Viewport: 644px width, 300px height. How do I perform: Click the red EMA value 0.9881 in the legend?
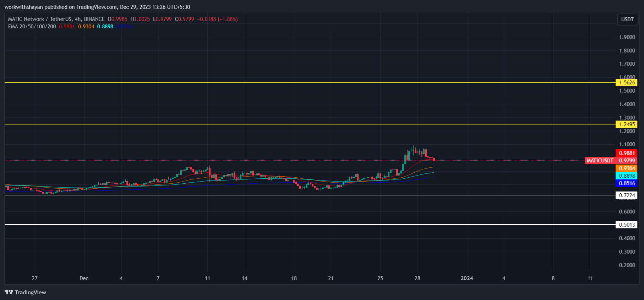point(67,27)
